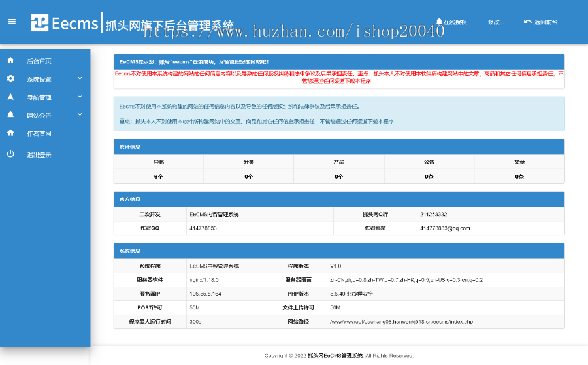The height and width of the screenshot is (365, 588).
Task: Click the power icon beside 退出登录
Action: pos(10,154)
